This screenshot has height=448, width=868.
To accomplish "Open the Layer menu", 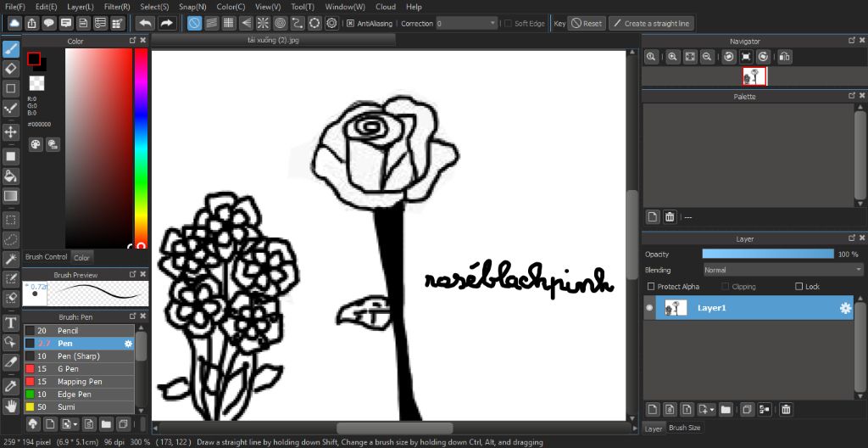I will pyautogui.click(x=81, y=7).
